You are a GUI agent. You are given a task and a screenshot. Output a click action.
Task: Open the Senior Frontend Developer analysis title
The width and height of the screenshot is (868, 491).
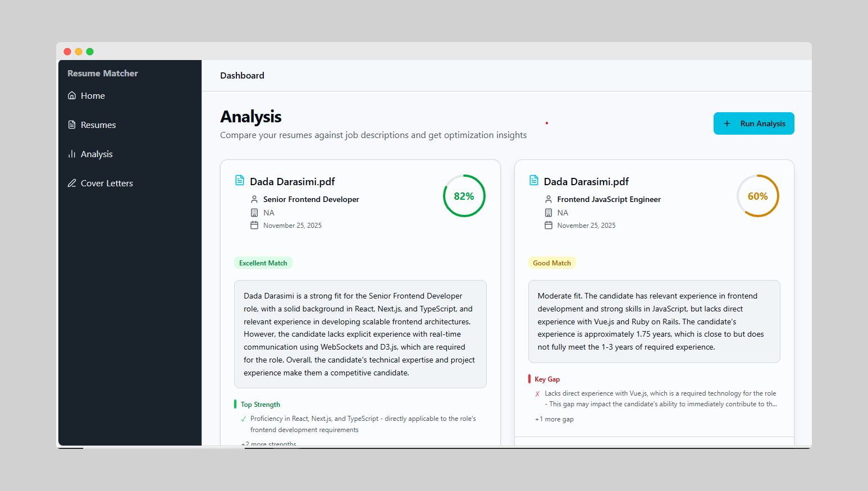coord(311,199)
